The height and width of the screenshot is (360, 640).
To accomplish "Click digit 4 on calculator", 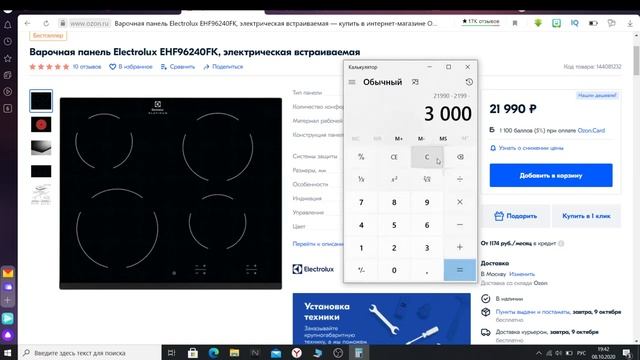I will tap(361, 225).
